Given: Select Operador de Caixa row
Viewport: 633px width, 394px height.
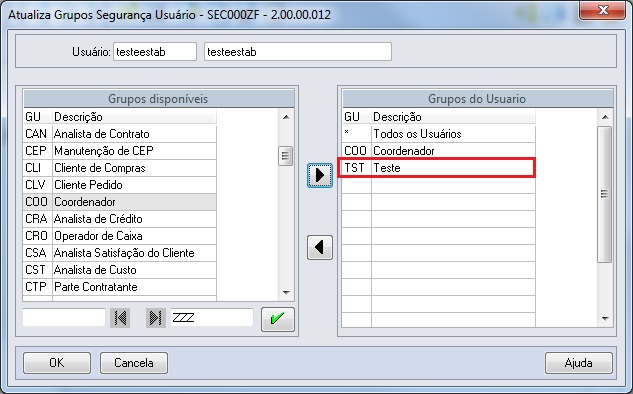Looking at the screenshot, I should tap(120, 236).
